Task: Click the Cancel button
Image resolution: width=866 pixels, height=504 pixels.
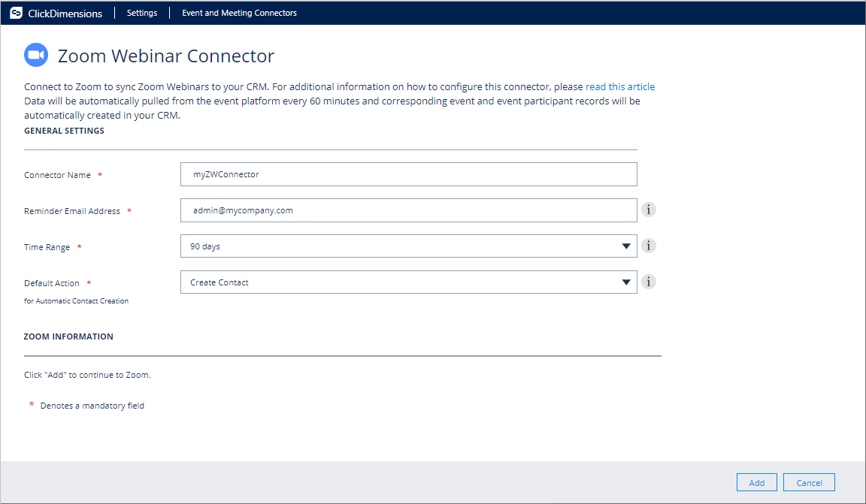Action: coord(809,482)
